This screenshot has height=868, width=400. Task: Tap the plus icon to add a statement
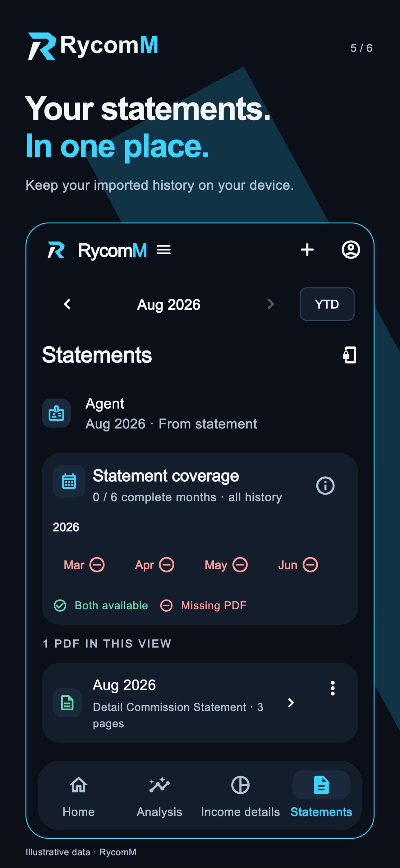(307, 250)
